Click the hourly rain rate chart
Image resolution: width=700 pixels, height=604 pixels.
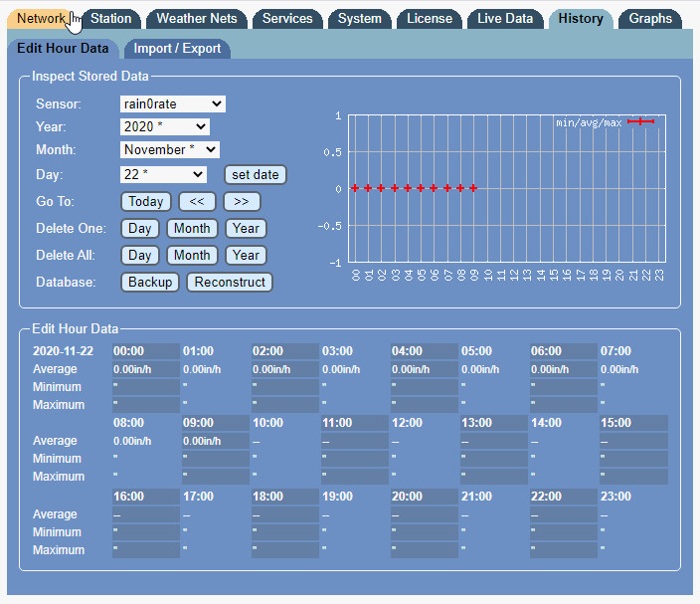pos(507,188)
